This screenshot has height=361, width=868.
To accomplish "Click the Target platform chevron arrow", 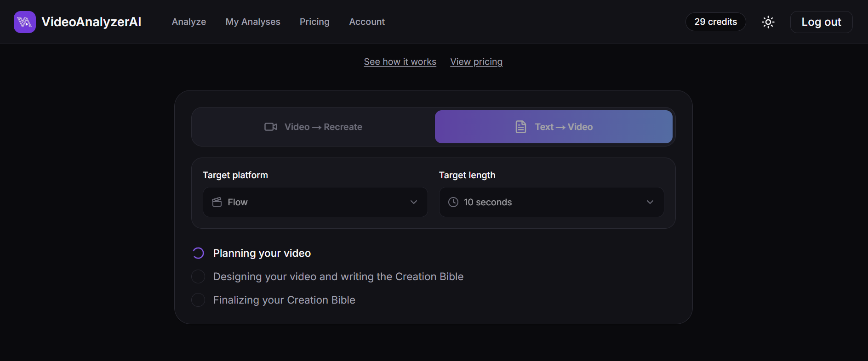I will (414, 202).
